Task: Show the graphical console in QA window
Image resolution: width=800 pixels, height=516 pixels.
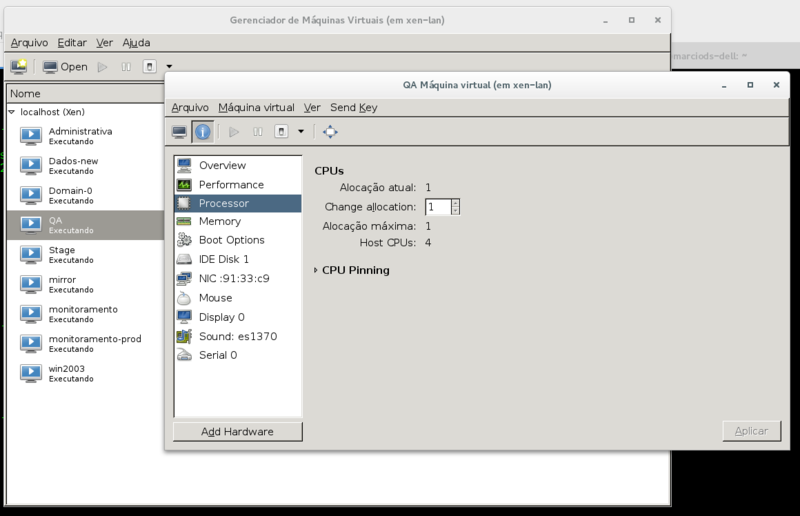Action: coord(179,132)
